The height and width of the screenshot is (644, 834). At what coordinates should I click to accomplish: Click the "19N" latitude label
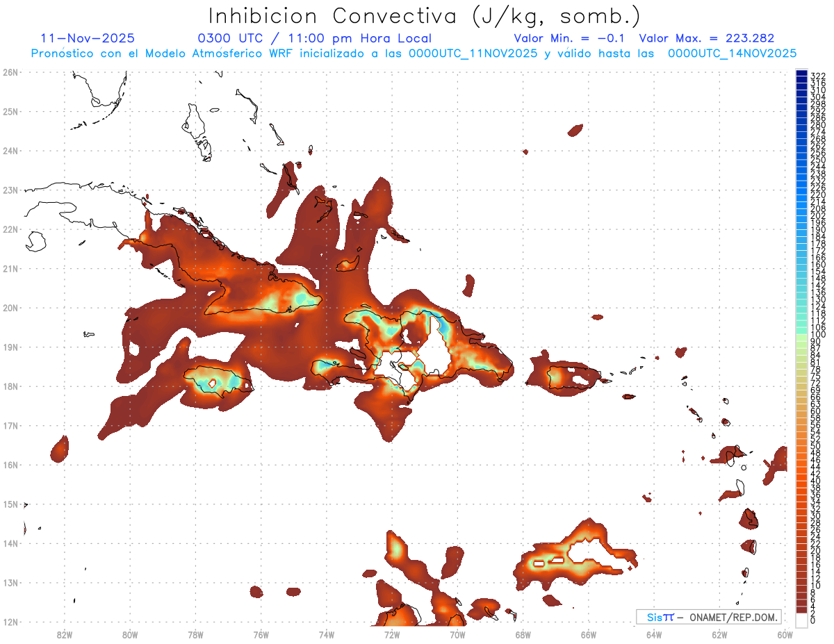[10, 347]
